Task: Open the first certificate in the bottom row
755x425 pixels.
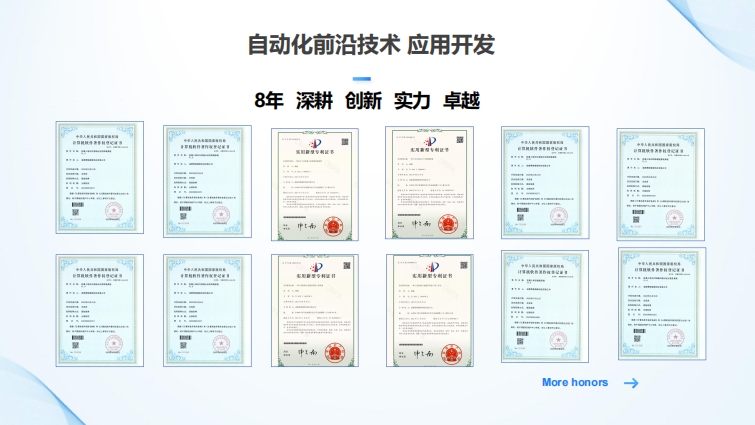Action: point(99,309)
